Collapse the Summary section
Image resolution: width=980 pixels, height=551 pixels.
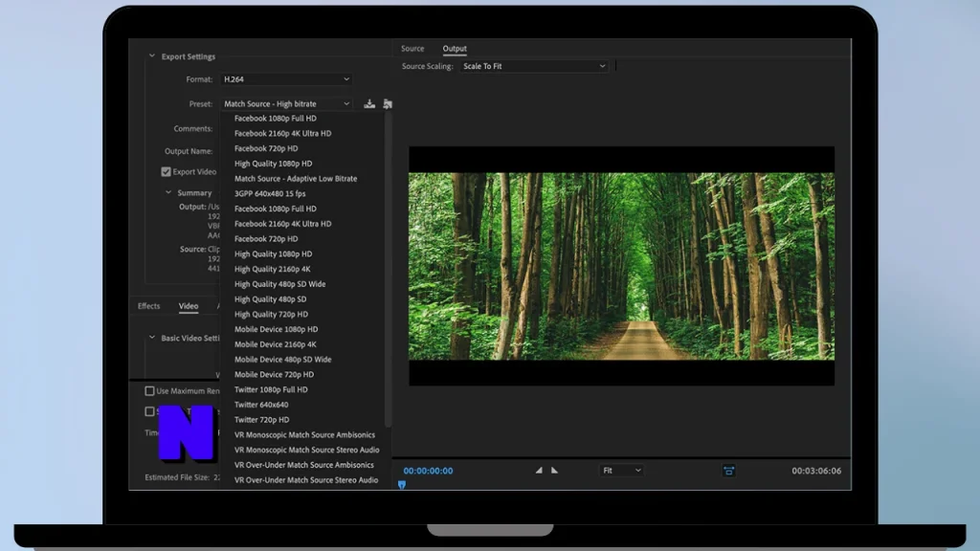tap(168, 192)
